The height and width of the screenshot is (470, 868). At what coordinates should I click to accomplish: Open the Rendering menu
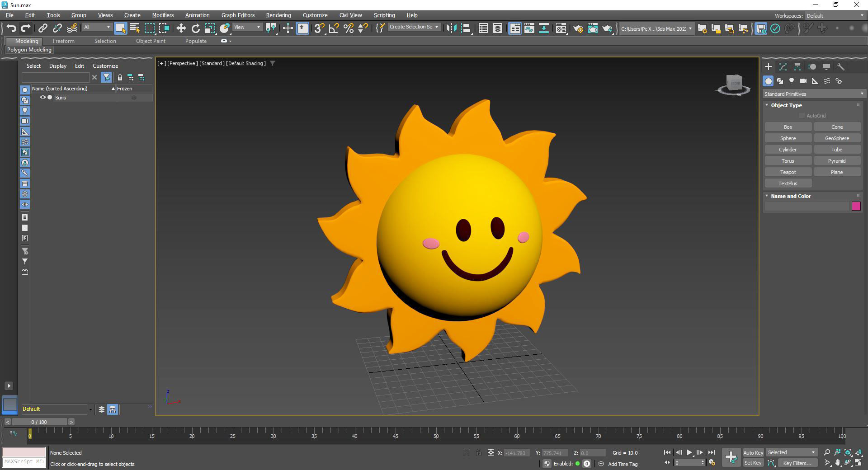pos(278,15)
